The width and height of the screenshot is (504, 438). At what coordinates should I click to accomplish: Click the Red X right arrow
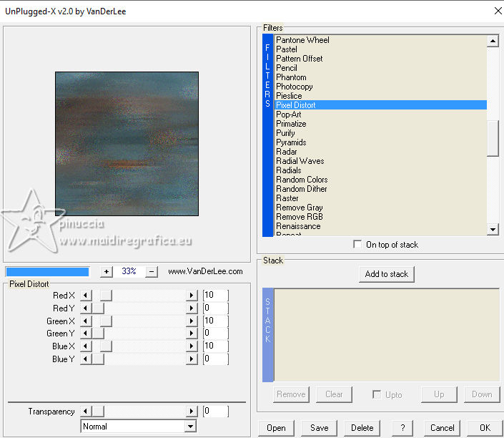click(192, 295)
